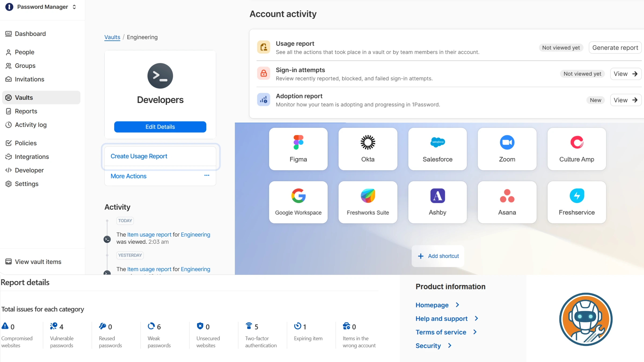Expand the More Actions ellipsis menu
Image resolution: width=644 pixels, height=362 pixels.
[207, 175]
